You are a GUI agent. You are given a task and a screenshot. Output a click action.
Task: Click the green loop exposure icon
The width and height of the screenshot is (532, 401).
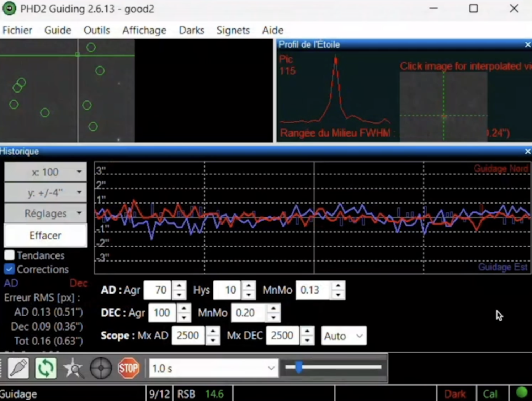click(x=46, y=368)
